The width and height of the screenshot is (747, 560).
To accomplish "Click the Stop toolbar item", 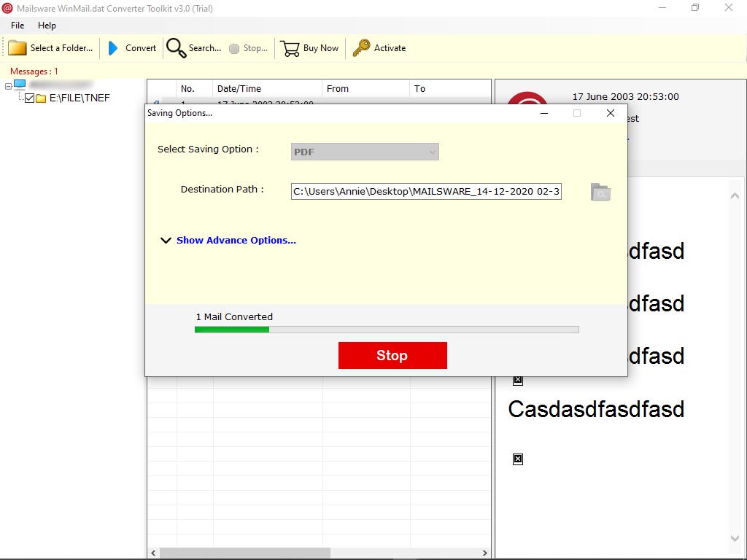I will 248,48.
